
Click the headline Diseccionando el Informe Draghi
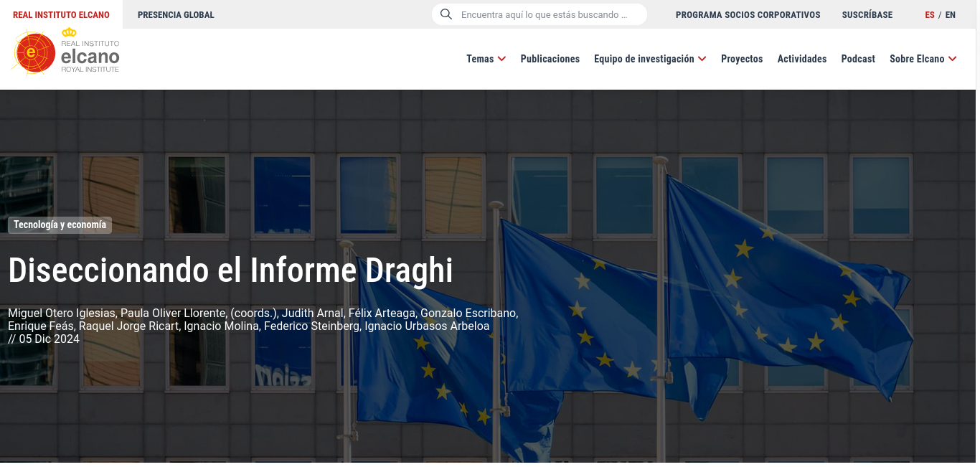[x=230, y=270]
